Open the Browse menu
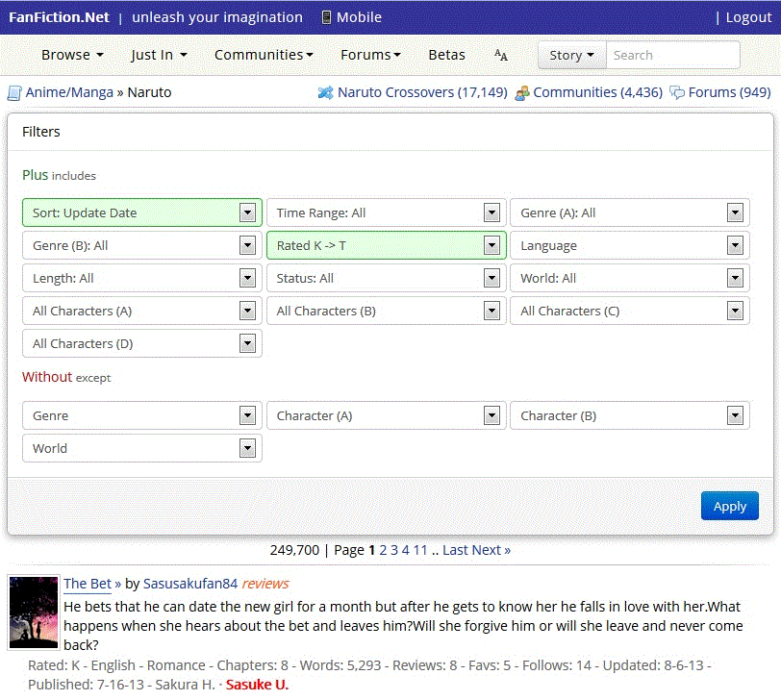The width and height of the screenshot is (781, 700). [72, 55]
